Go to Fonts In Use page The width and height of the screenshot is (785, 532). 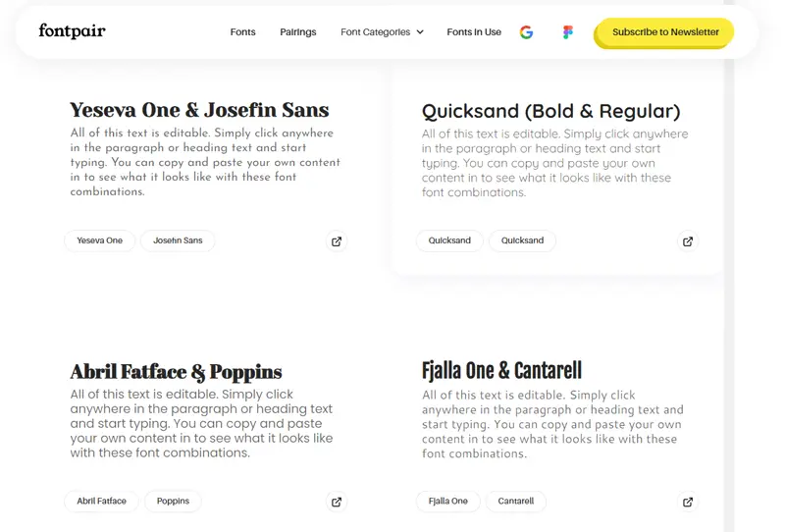point(474,32)
